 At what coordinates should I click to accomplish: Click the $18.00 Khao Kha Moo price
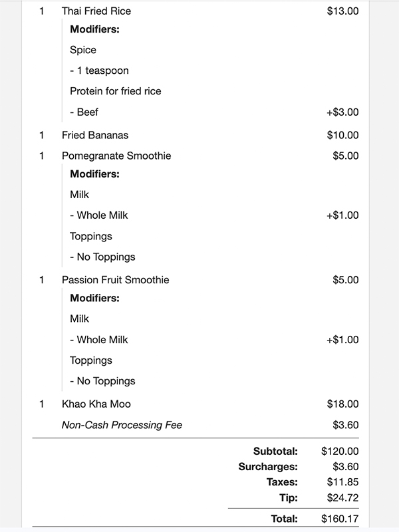(342, 404)
